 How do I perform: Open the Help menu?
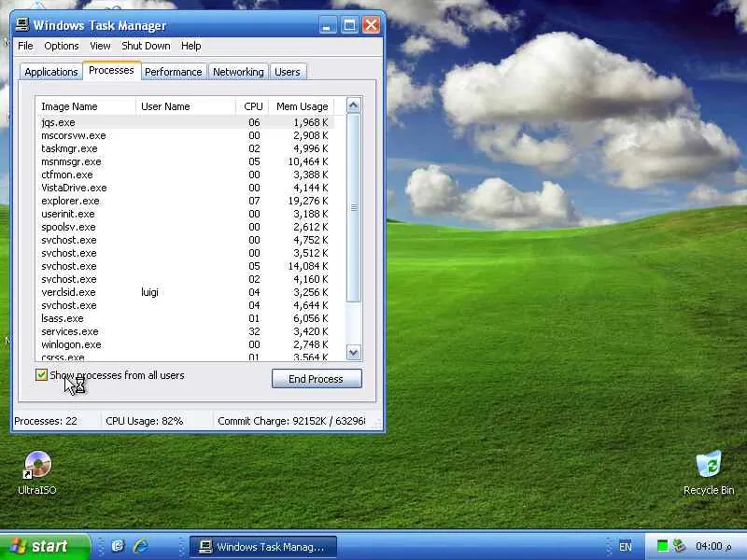tap(191, 46)
